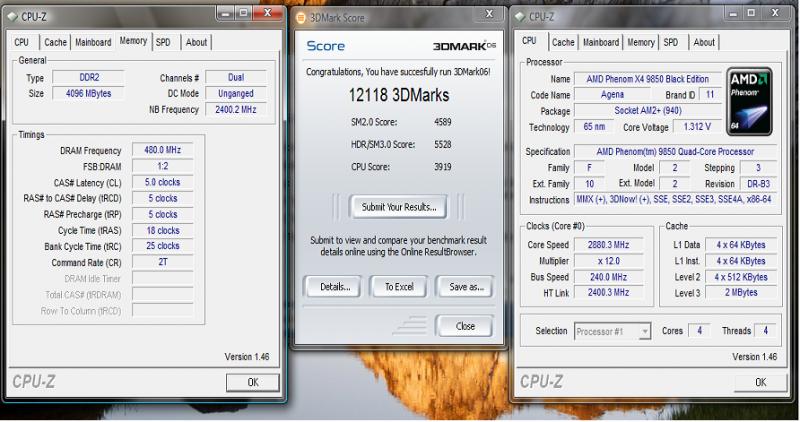The image size is (800, 422).
Task: Click NB Frequency value 2400.2 MHz
Action: [x=236, y=109]
